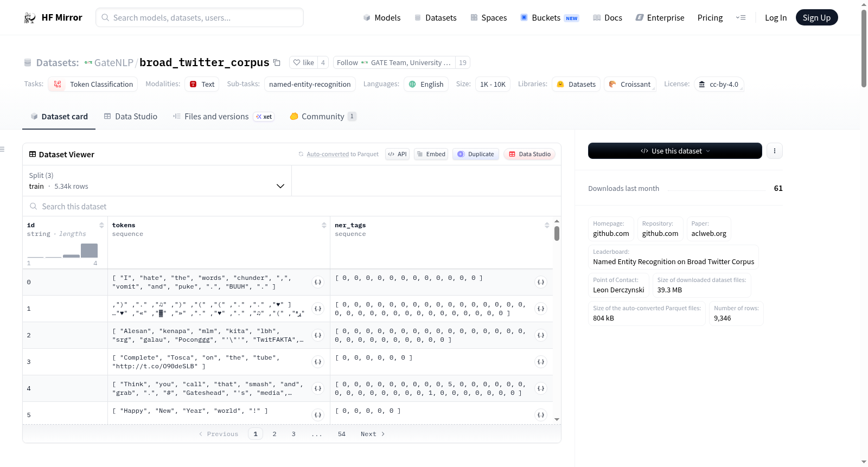Click the Embed button
Screen dimensions: 868x467
[x=431, y=154]
